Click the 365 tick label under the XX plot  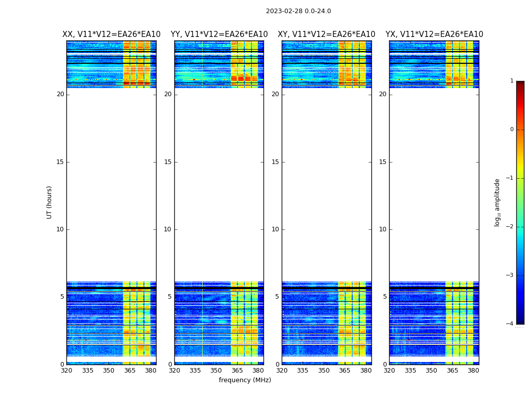[129, 371]
